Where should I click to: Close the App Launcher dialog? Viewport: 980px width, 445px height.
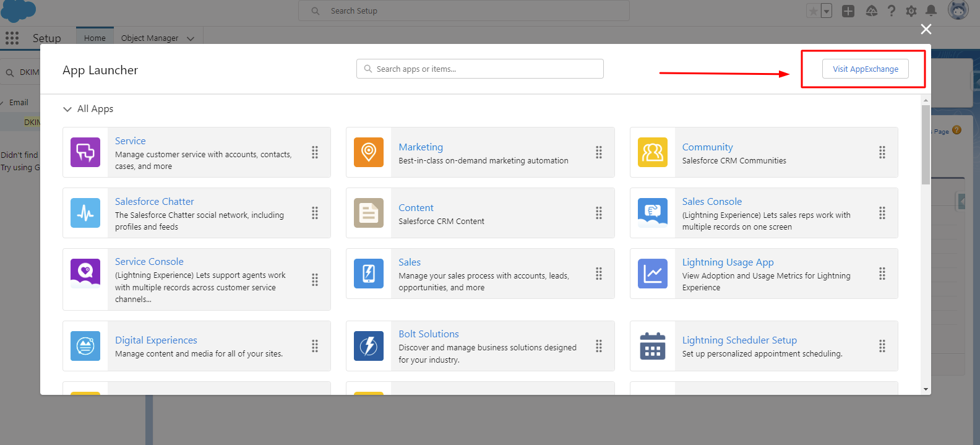click(926, 29)
